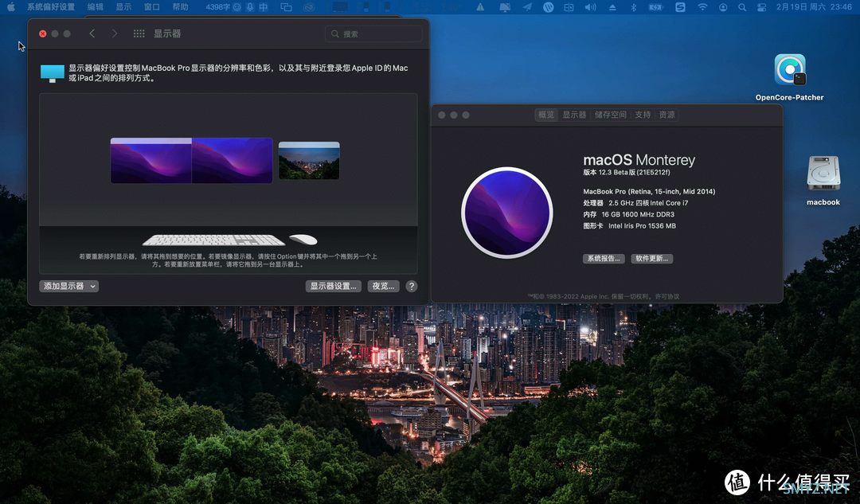Screen dimensions: 860x504
Task: Select the left purple display thumbnail
Action: [x=150, y=161]
